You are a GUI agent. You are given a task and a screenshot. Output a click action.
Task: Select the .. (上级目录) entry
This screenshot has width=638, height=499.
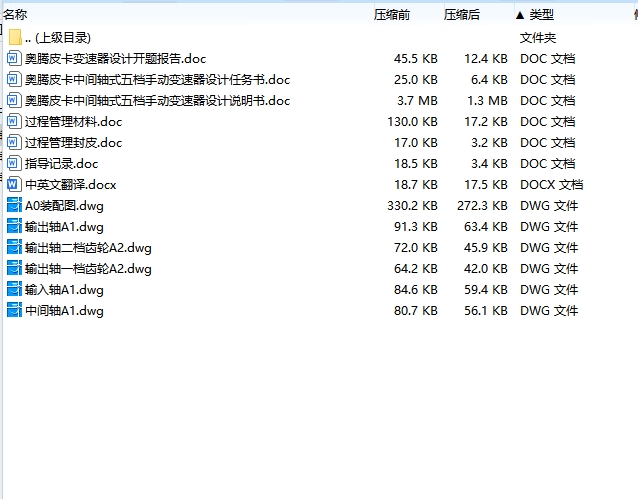pyautogui.click(x=58, y=37)
